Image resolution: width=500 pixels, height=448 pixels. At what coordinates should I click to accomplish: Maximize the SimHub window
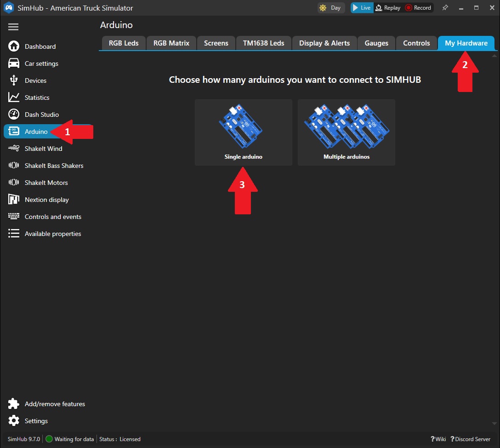coord(476,8)
